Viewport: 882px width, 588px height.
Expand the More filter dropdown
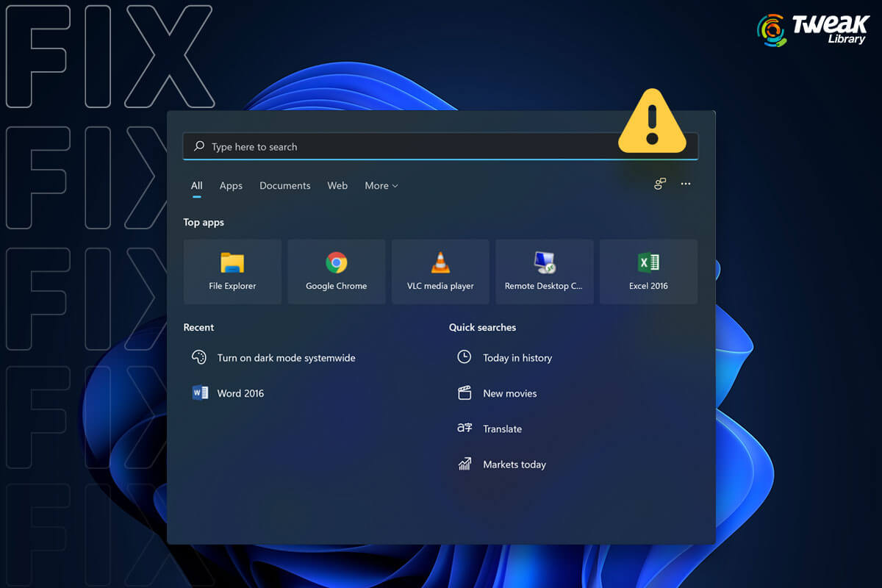[381, 185]
